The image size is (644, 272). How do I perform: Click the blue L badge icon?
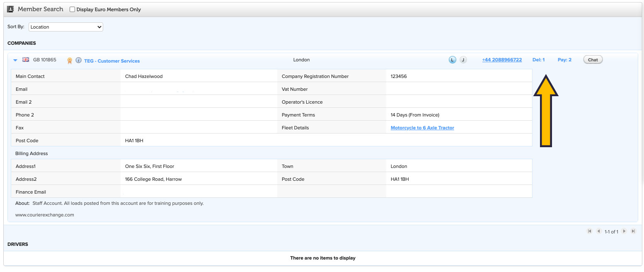coord(452,60)
